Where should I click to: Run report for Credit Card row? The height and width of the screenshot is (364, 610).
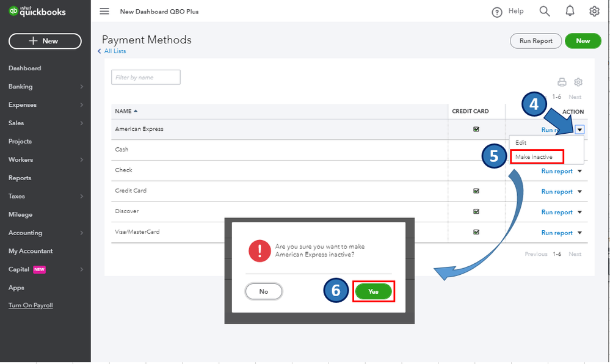click(557, 192)
